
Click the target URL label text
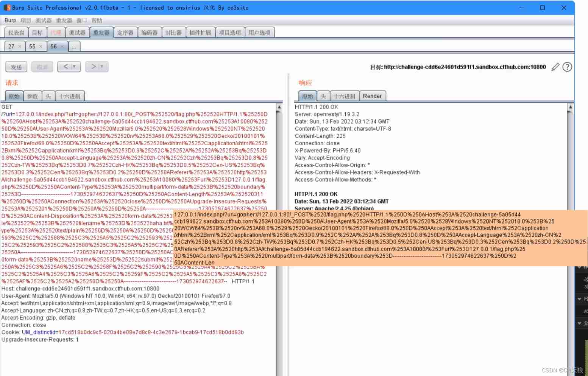pyautogui.click(x=458, y=67)
